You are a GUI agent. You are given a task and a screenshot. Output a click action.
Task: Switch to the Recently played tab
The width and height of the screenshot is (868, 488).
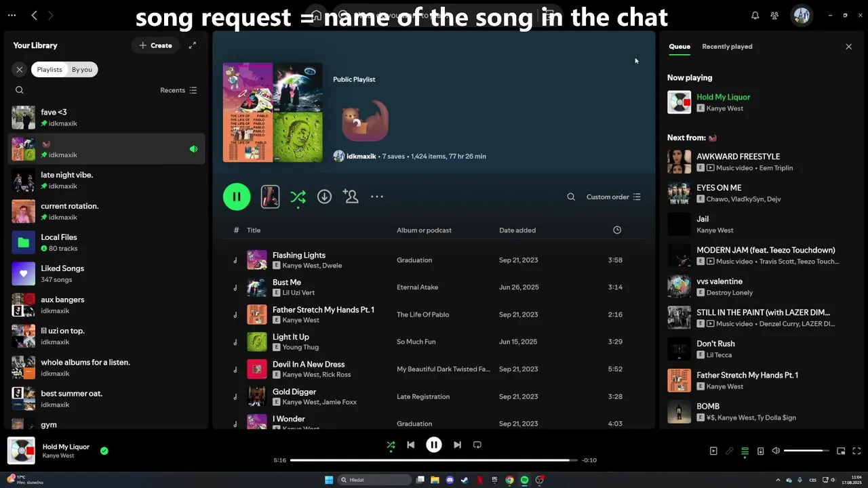727,47
